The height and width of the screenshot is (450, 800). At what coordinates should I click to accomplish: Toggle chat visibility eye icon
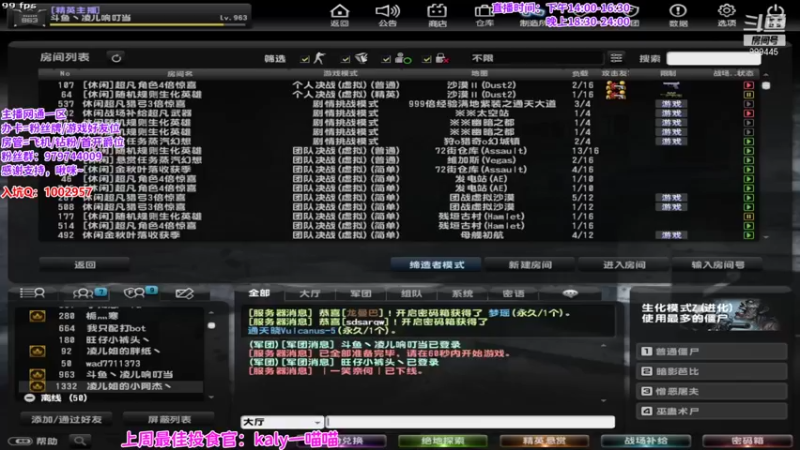pyautogui.click(x=570, y=293)
